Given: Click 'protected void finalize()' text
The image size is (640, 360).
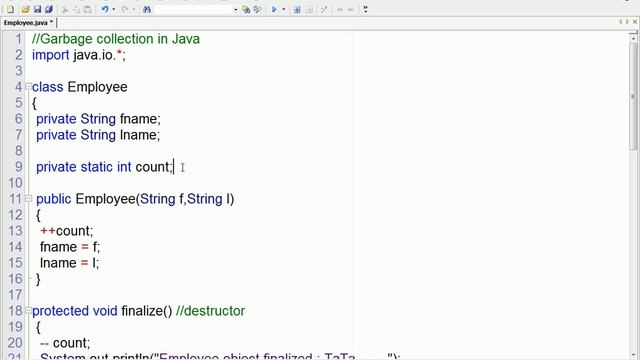Looking at the screenshot, I should pyautogui.click(x=102, y=311).
